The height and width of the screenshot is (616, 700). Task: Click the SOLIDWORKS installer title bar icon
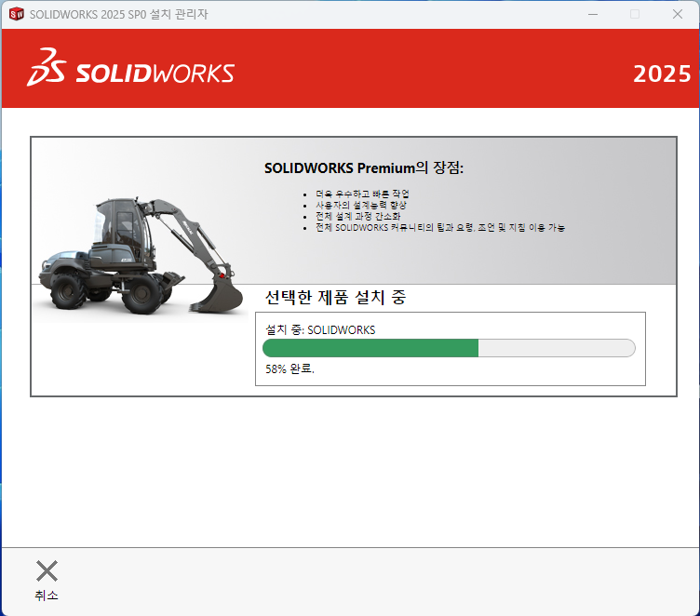[x=16, y=14]
